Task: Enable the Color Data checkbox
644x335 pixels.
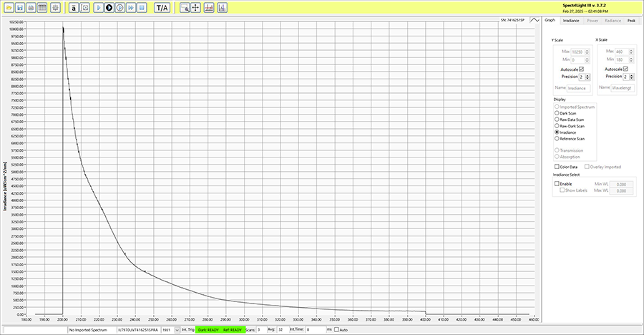Action: coord(557,167)
